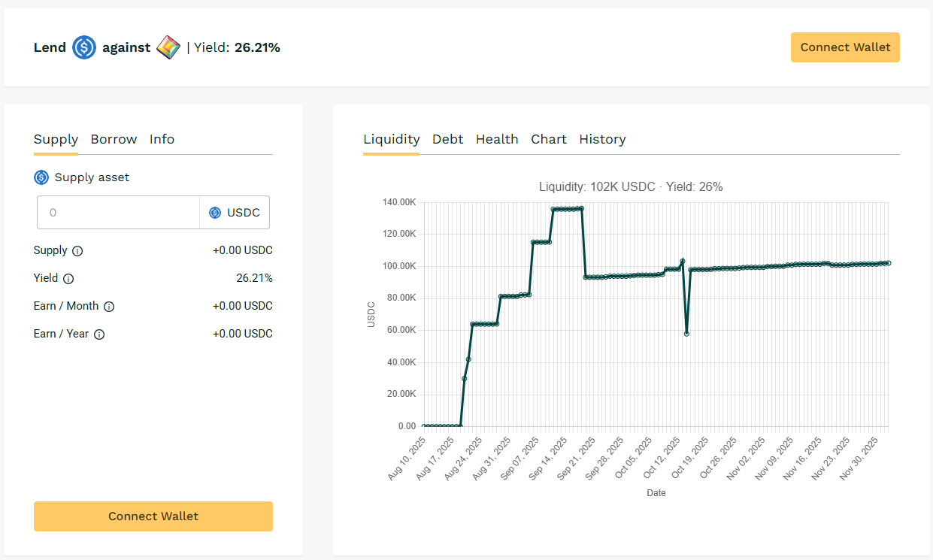The image size is (933, 560).
Task: Open the Info tab
Action: tap(162, 139)
